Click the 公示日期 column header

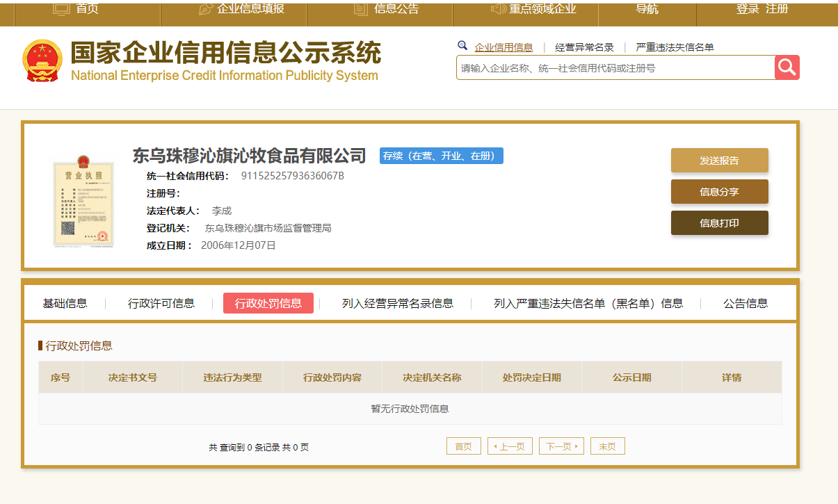point(632,377)
